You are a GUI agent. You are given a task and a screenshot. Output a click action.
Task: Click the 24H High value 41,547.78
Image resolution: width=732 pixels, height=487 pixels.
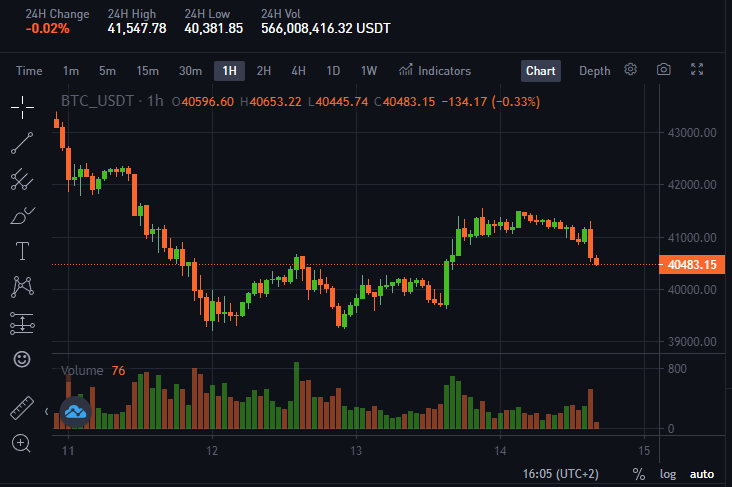click(x=137, y=28)
